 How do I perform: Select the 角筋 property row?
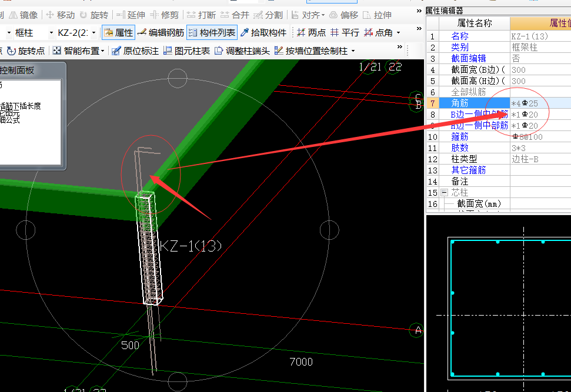tap(499, 103)
